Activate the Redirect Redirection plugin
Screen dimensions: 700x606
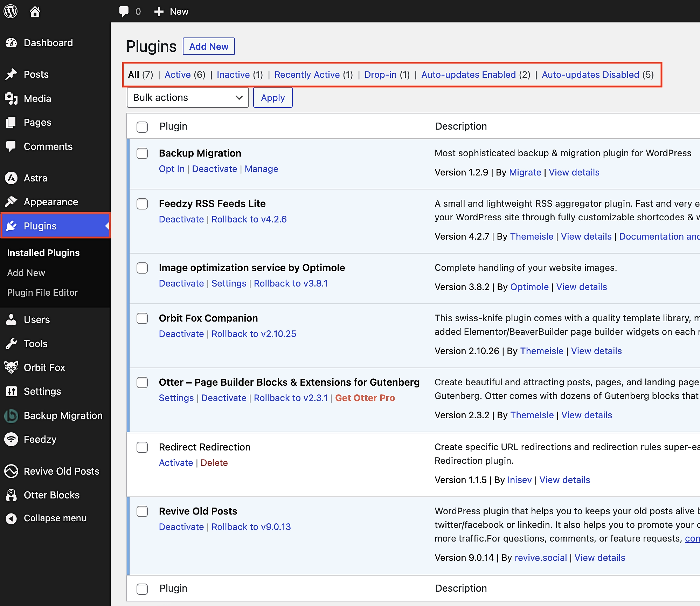(x=176, y=463)
